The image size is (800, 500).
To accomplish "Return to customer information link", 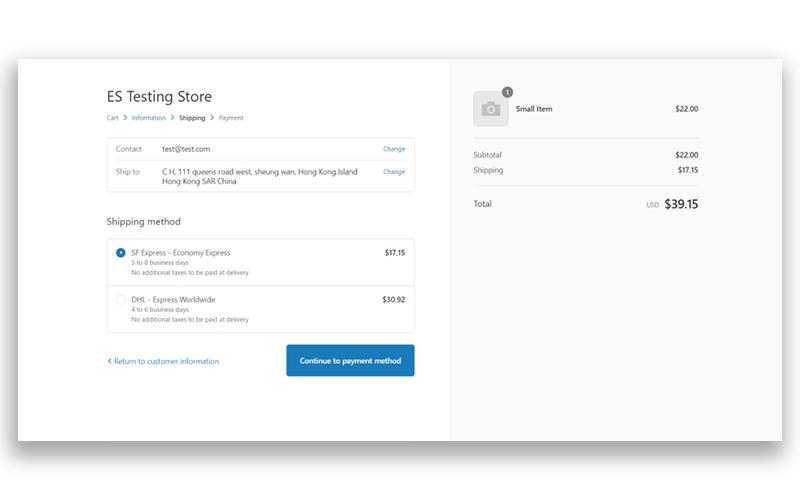I will pos(166,361).
